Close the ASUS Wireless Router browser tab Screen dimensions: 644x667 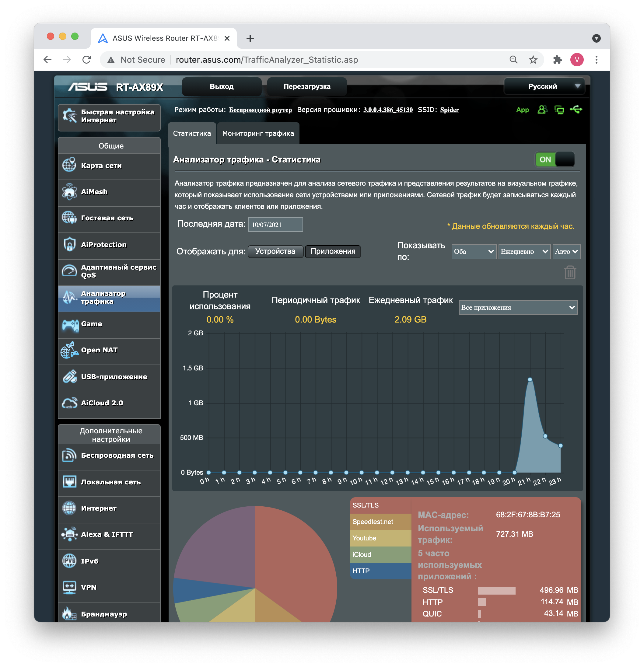(227, 38)
